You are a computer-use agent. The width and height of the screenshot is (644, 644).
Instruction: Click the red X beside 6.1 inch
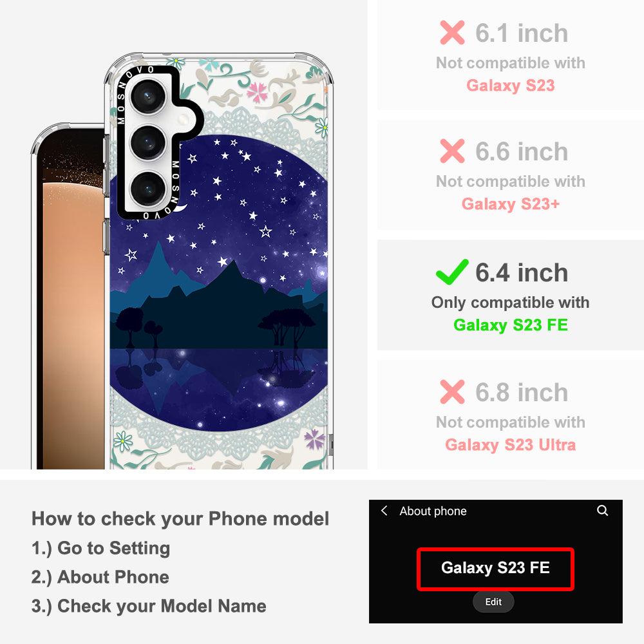pyautogui.click(x=452, y=32)
